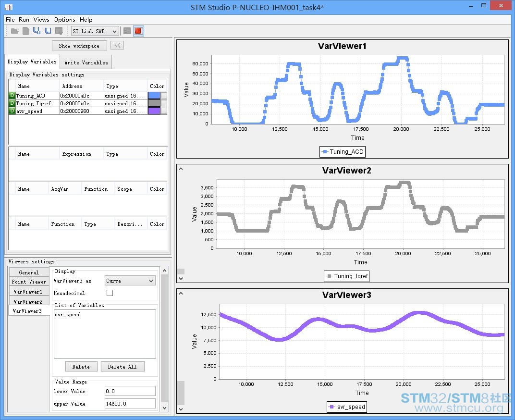Image resolution: width=515 pixels, height=420 pixels.
Task: Click the Scope column header
Action: coord(131,189)
